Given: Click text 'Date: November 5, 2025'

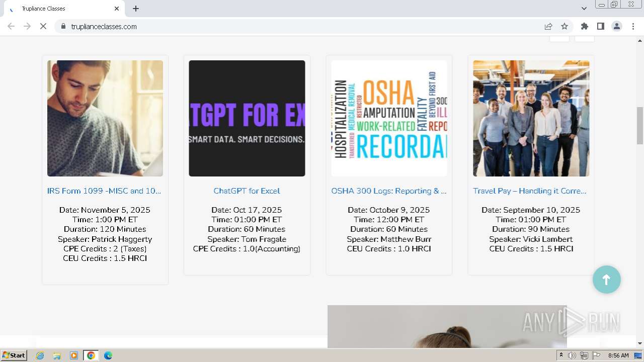Looking at the screenshot, I should coord(105,210).
